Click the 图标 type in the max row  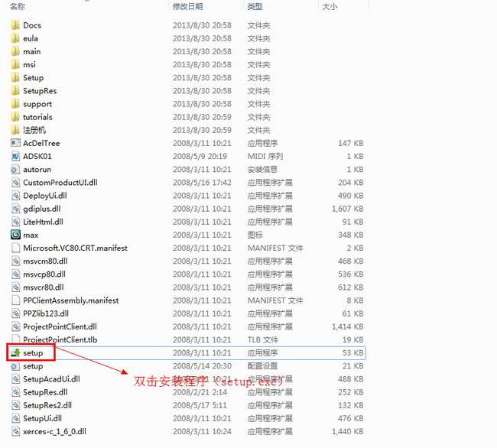click(255, 235)
